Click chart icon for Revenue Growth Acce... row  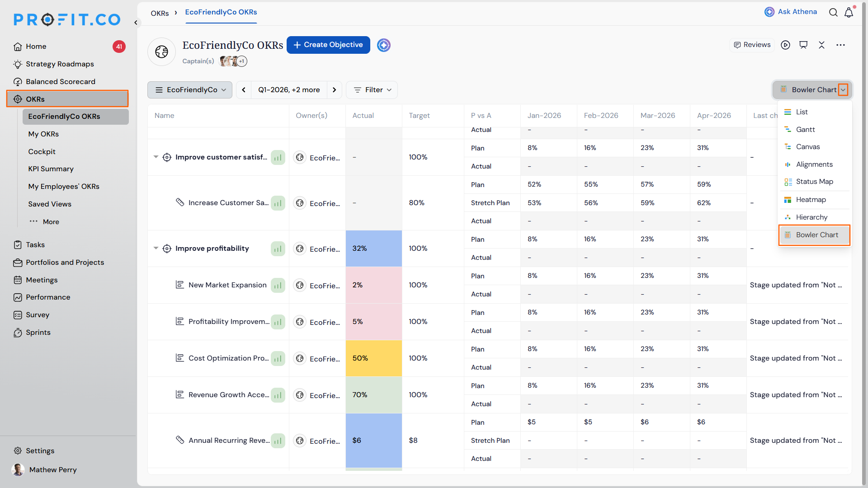click(278, 395)
